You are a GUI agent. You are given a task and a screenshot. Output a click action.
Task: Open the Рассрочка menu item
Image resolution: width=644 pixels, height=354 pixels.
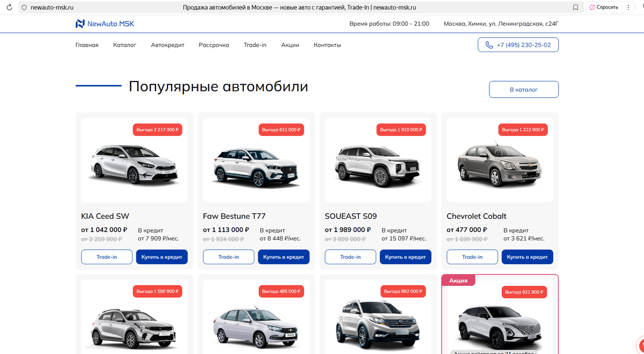(x=214, y=45)
